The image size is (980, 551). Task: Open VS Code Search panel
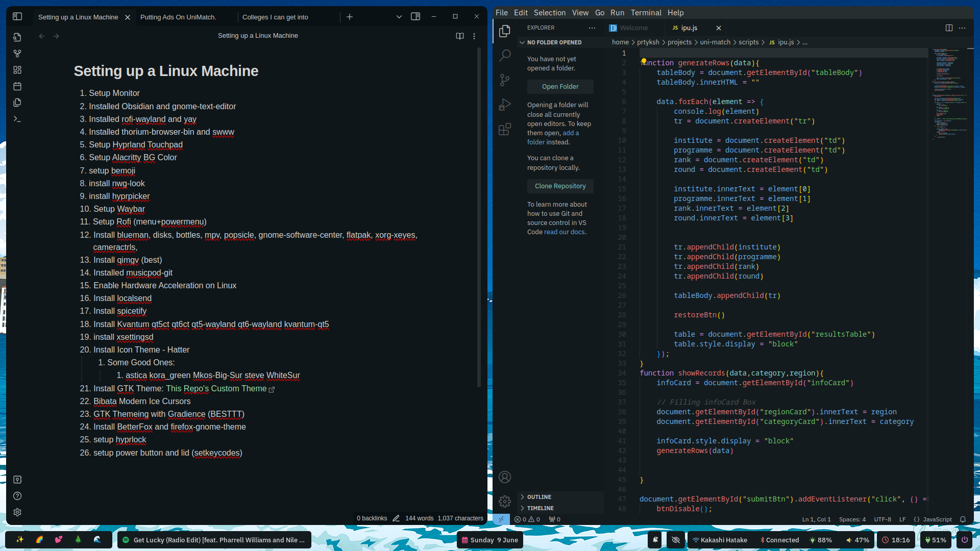(505, 55)
